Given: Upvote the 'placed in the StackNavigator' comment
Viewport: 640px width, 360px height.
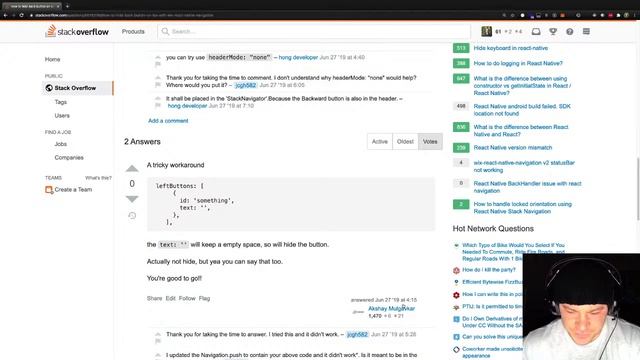Looking at the screenshot, I should pyautogui.click(x=158, y=98).
